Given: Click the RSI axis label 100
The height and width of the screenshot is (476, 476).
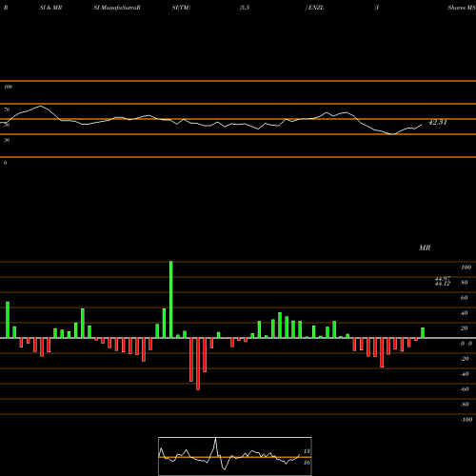Looking at the screenshot, I should pyautogui.click(x=8, y=87).
